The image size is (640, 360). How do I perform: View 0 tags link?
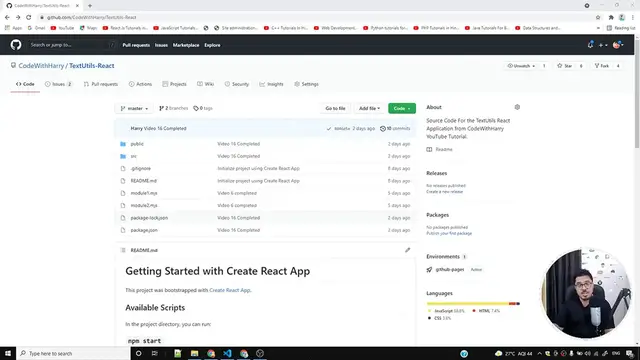[203, 108]
